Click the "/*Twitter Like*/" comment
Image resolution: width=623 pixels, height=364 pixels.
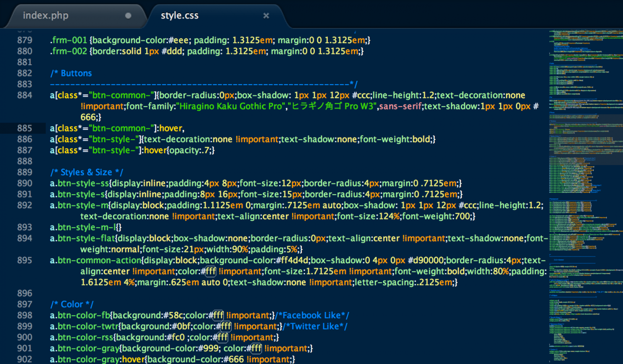click(x=315, y=327)
